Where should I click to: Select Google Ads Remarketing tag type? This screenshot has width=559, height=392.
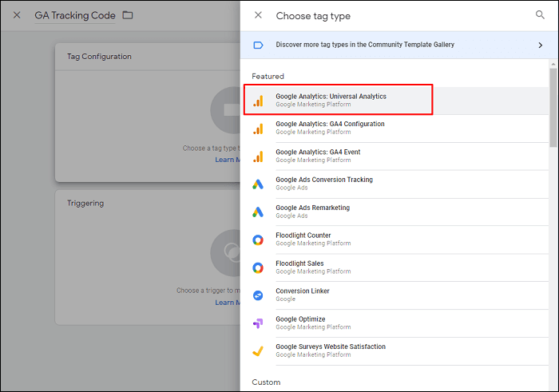(396, 212)
